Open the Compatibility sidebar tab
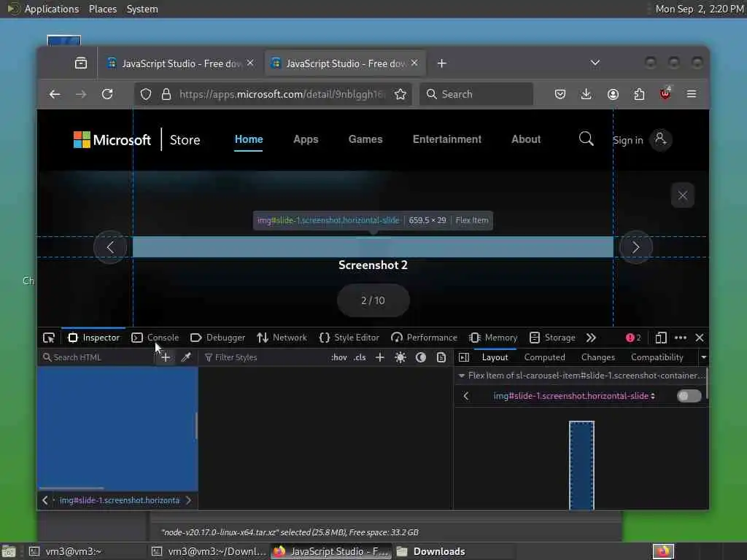747x560 pixels. coord(657,357)
